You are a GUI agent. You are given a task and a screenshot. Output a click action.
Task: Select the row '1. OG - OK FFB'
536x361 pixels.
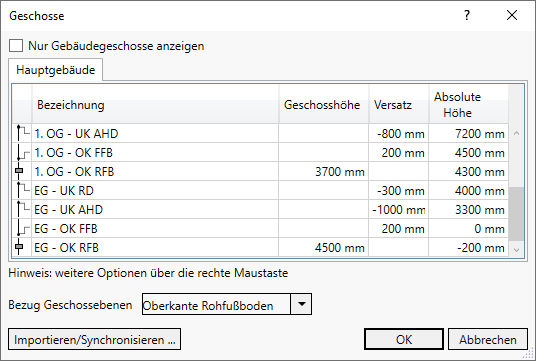click(260, 152)
